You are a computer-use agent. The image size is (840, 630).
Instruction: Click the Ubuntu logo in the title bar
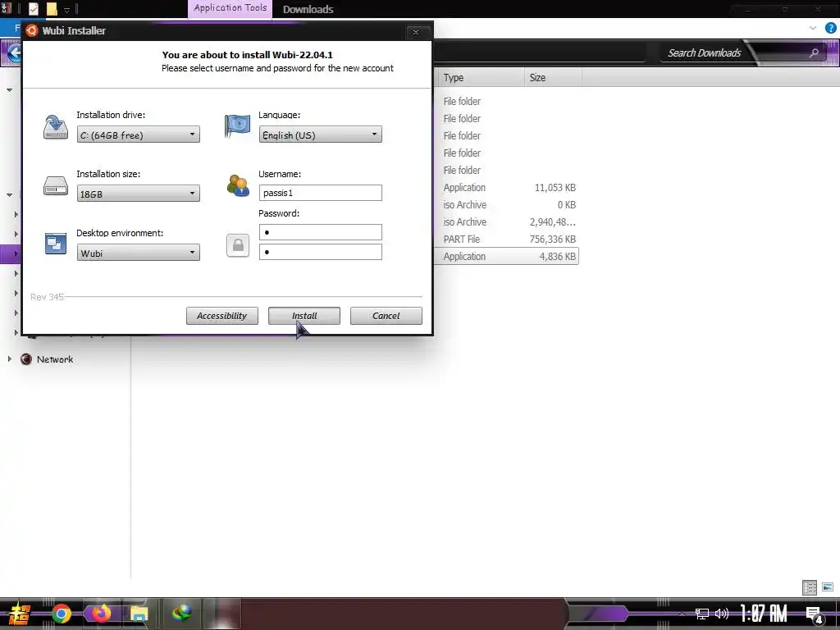point(32,30)
